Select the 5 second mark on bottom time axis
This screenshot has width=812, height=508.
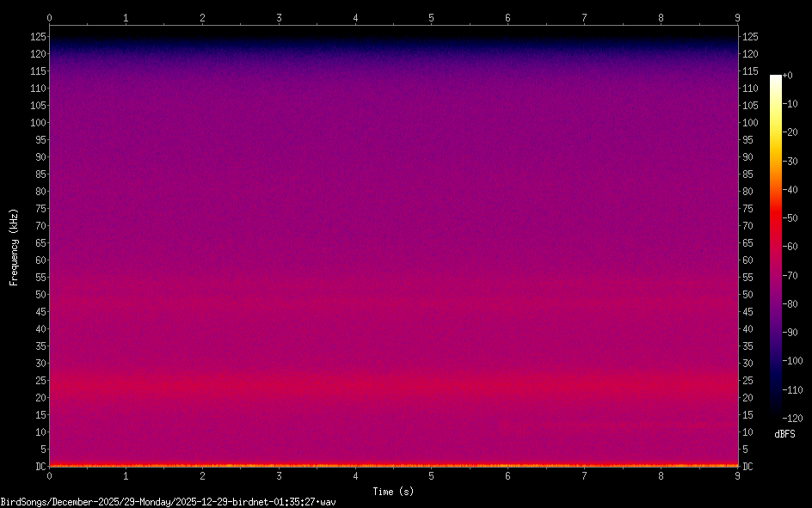click(x=432, y=475)
